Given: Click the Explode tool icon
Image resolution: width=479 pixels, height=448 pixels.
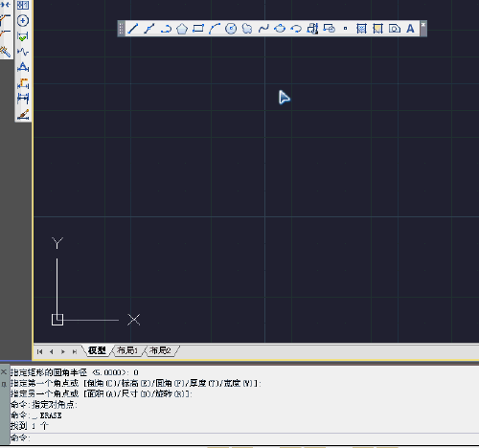Looking at the screenshot, I should pos(5,51).
